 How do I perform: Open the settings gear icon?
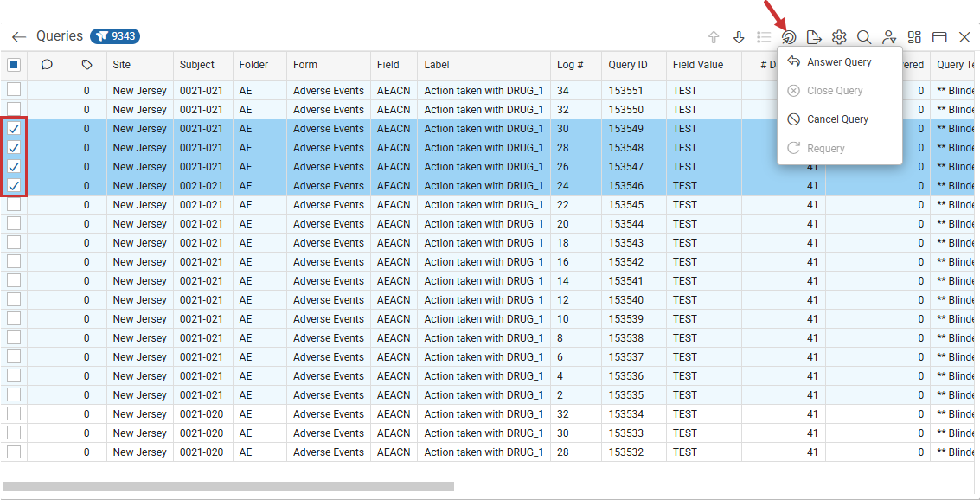[839, 37]
